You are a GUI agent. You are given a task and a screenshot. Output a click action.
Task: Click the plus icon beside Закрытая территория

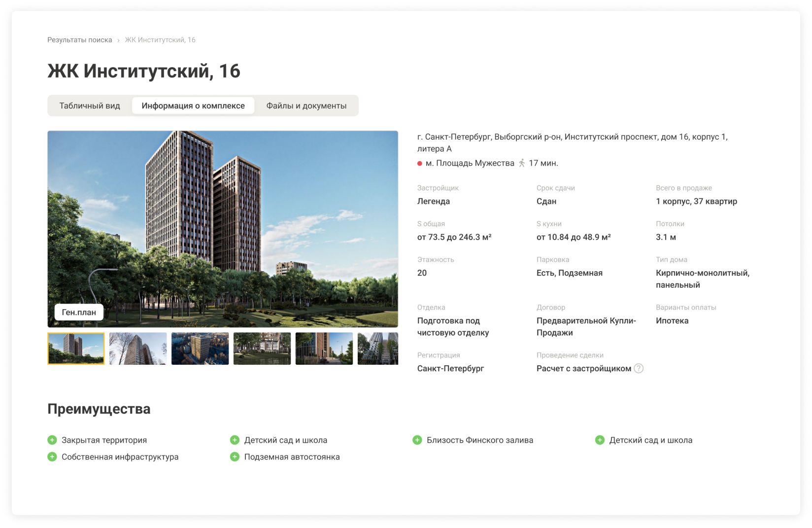(x=52, y=440)
